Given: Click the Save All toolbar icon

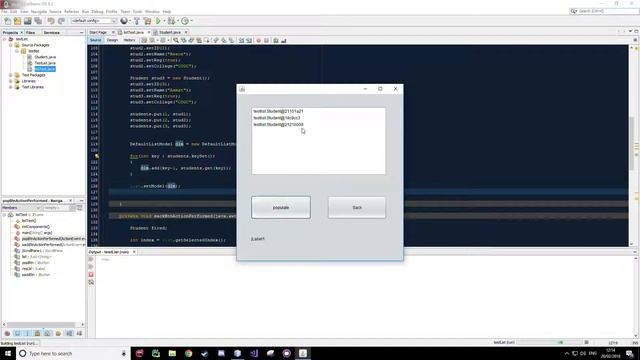Looking at the screenshot, I should (x=38, y=21).
